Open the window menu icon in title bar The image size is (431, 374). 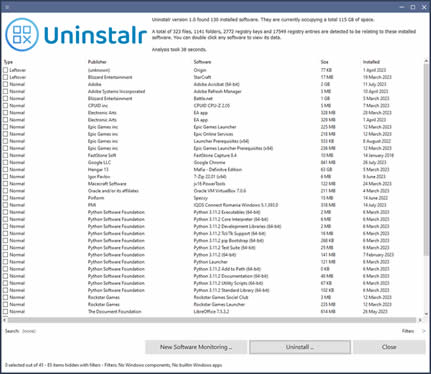point(7,7)
